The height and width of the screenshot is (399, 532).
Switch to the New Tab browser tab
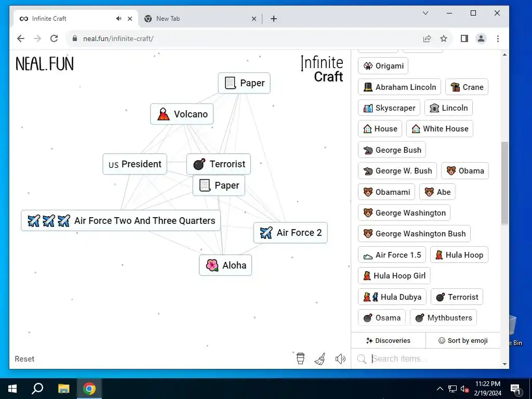[x=200, y=19]
